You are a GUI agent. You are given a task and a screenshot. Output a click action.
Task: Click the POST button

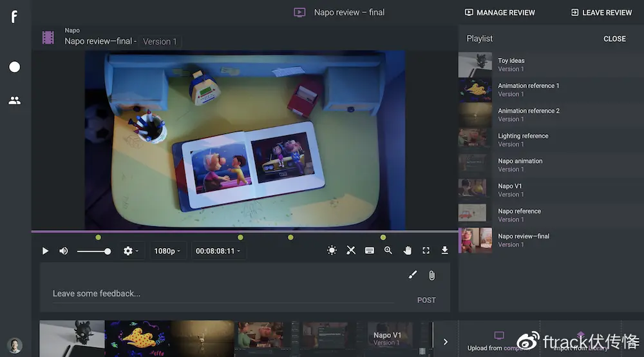(426, 300)
